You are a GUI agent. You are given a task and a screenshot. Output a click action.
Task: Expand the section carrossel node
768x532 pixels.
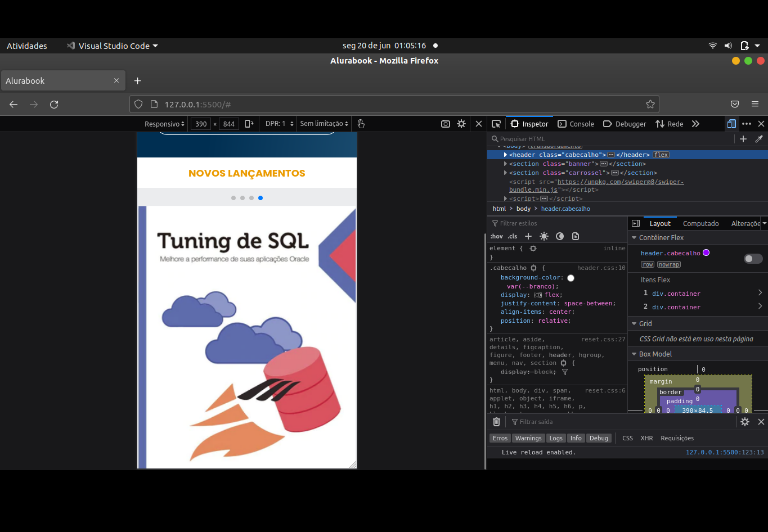[x=505, y=173]
